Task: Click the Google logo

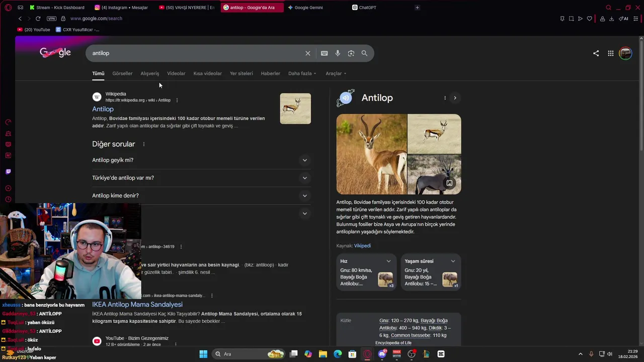Action: (x=55, y=52)
